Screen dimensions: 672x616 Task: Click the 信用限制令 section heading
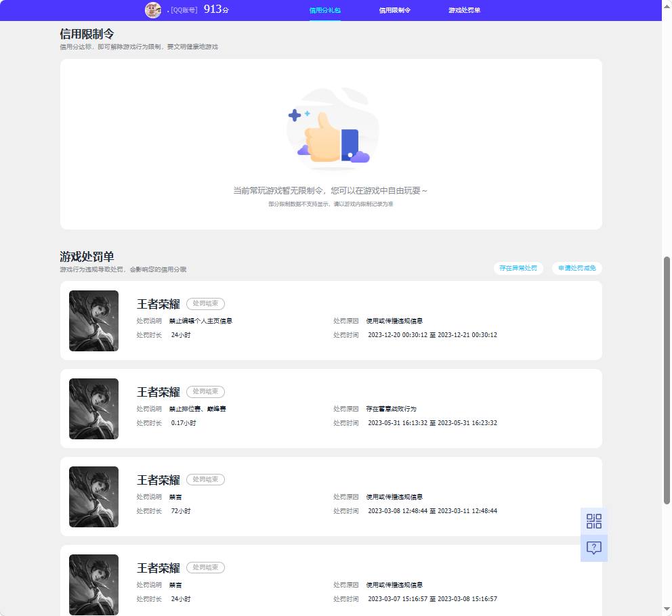87,34
